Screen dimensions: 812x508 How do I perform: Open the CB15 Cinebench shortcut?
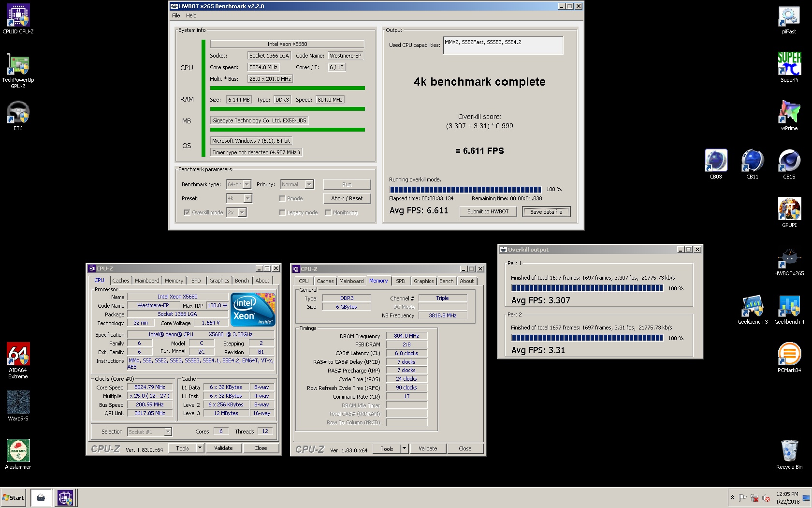point(789,164)
